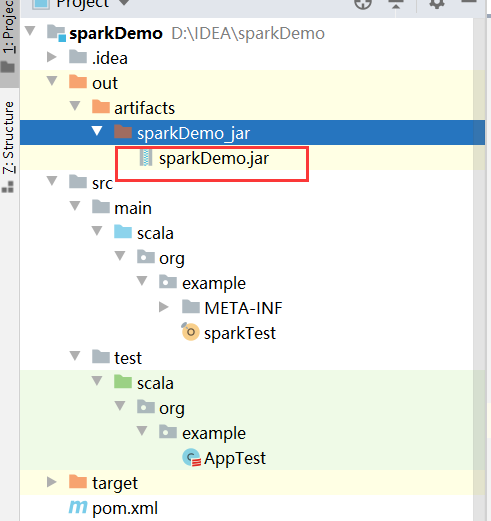
Task: Click the src folder icon
Action: click(x=78, y=182)
